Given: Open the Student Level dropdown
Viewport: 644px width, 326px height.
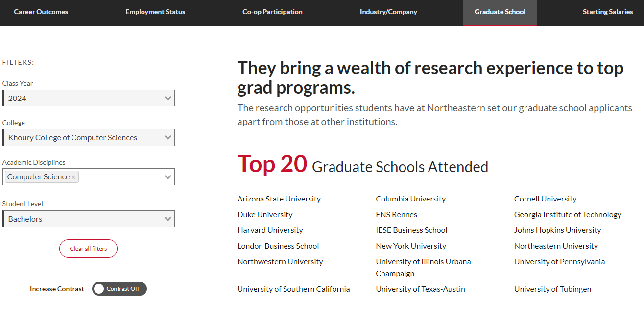Looking at the screenshot, I should (89, 219).
